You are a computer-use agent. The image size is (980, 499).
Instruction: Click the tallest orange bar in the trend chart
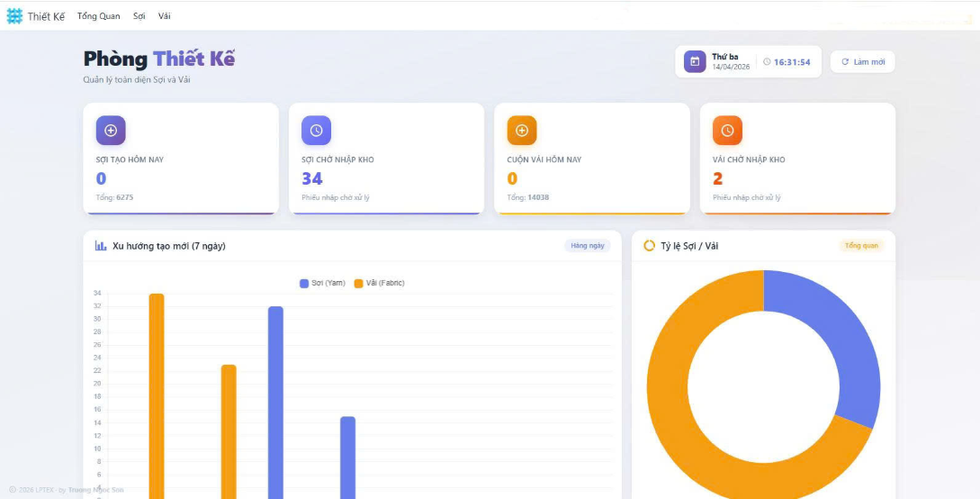pyautogui.click(x=157, y=396)
